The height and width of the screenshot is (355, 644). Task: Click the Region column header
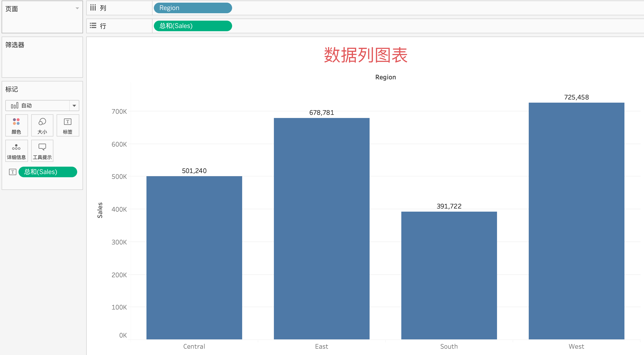(385, 77)
